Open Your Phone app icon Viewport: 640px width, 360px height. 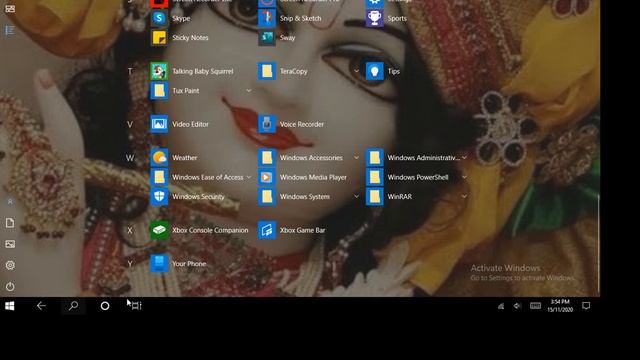point(159,264)
